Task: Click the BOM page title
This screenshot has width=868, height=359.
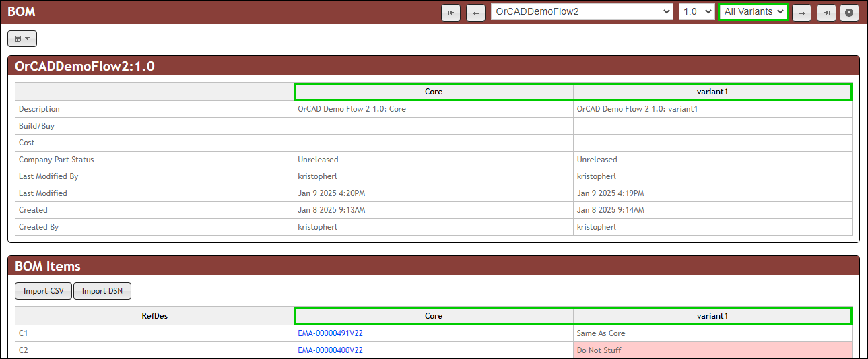Action: pos(22,12)
